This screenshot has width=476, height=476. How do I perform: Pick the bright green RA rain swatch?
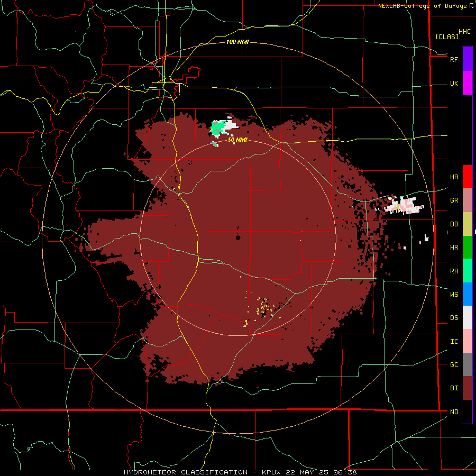[x=467, y=271]
